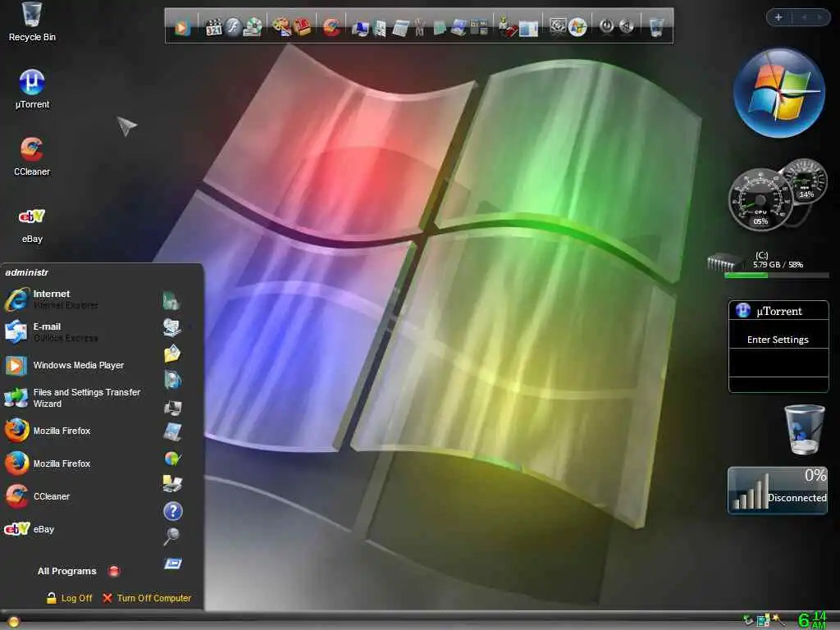Open Files and Settings Transfer Wizard

tap(73, 398)
